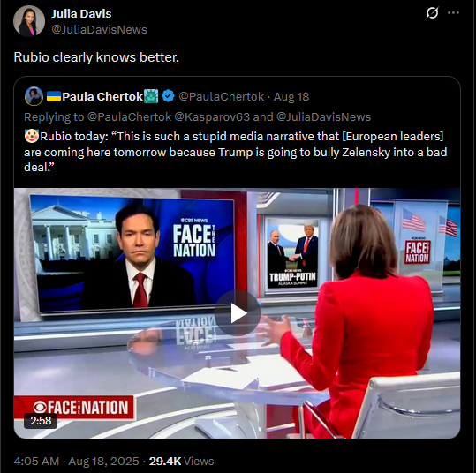
Task: Click the Paula Chertok display name
Action: click(x=102, y=97)
